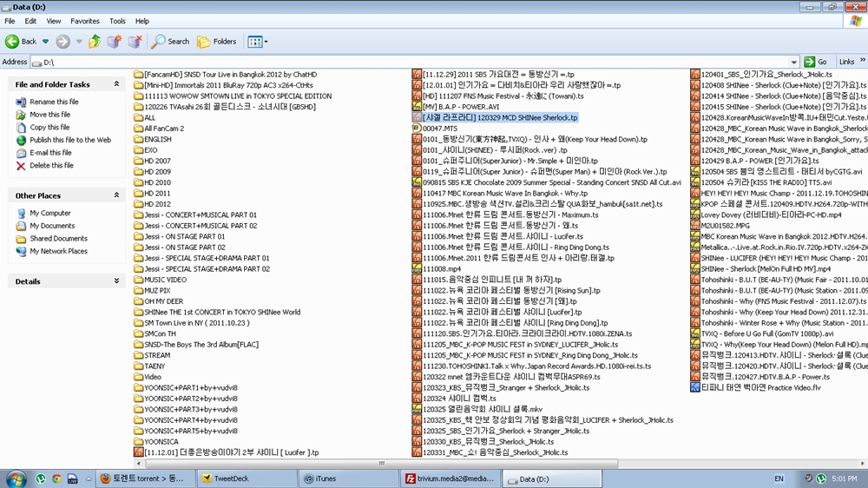Expand the Details panel

[x=116, y=280]
